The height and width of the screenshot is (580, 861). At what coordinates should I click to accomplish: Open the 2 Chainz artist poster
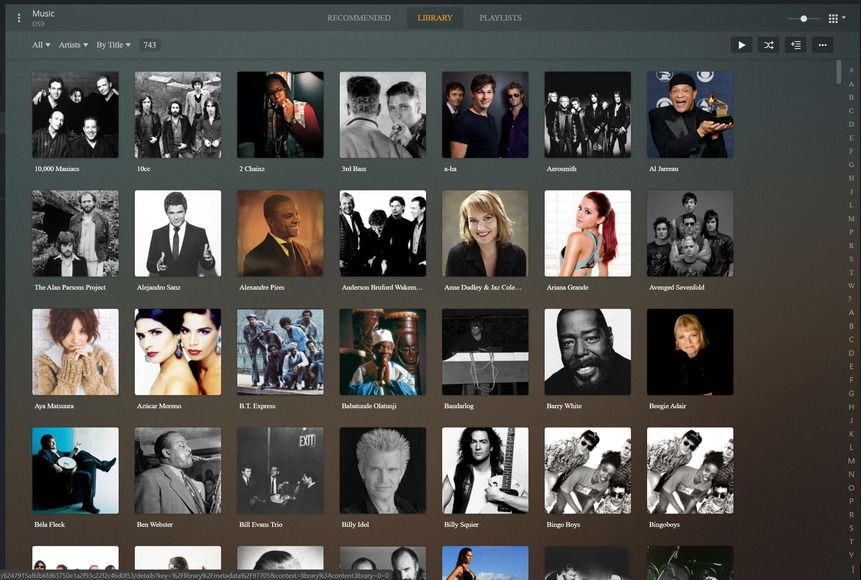[280, 115]
